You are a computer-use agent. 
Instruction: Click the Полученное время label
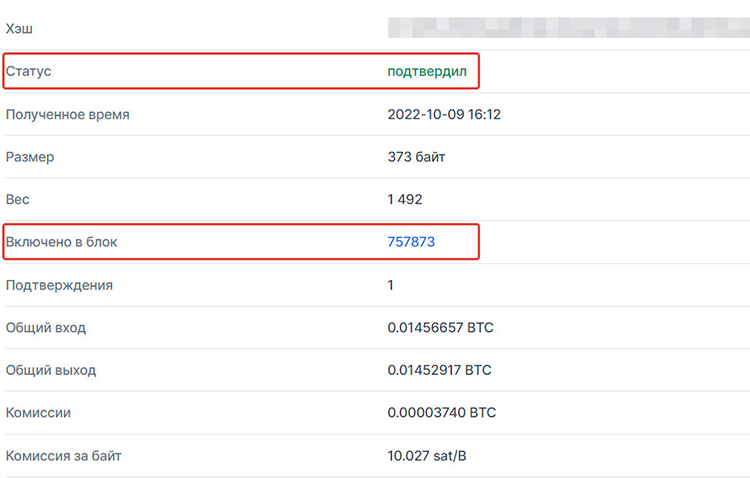(x=67, y=115)
